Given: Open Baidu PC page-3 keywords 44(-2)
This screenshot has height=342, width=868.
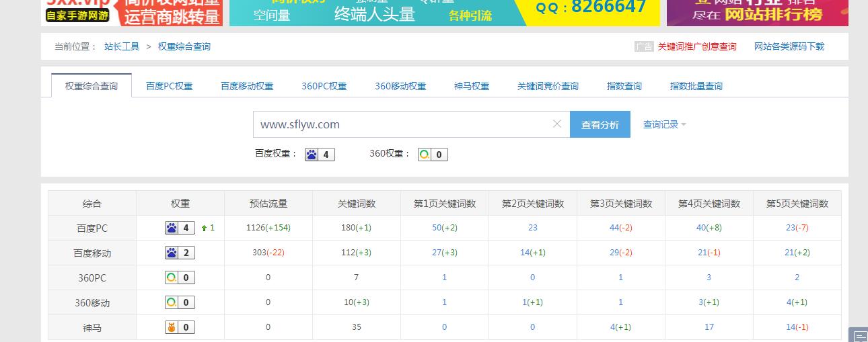Looking at the screenshot, I should click(621, 228).
